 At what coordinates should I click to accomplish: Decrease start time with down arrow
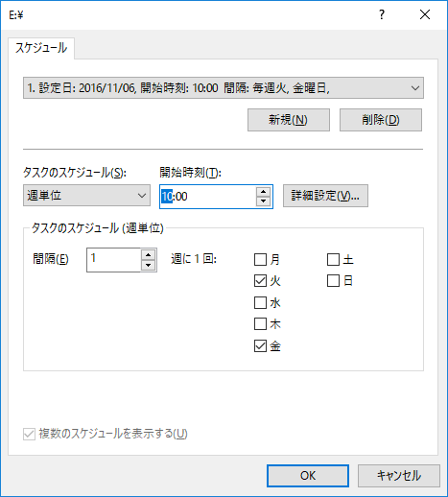tap(263, 201)
